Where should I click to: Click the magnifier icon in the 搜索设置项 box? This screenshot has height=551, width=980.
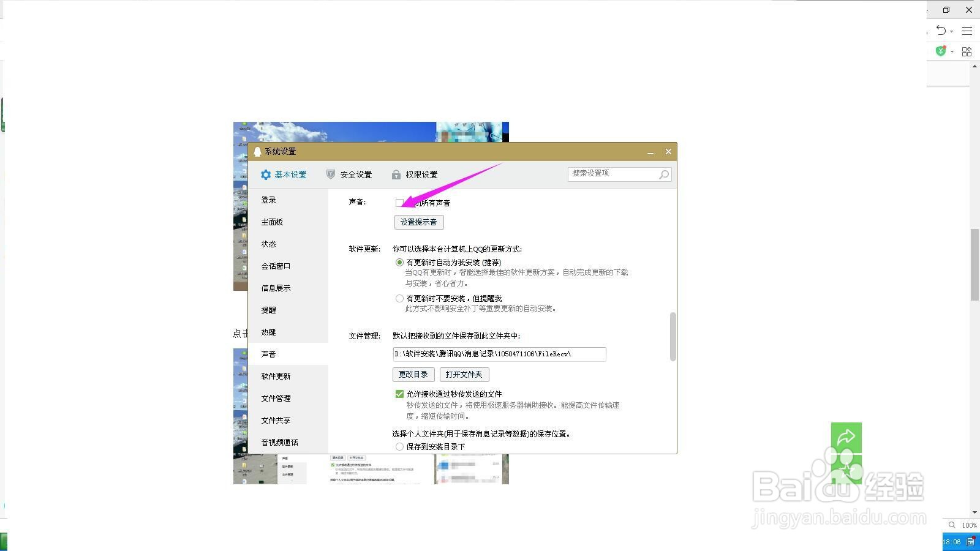[664, 174]
